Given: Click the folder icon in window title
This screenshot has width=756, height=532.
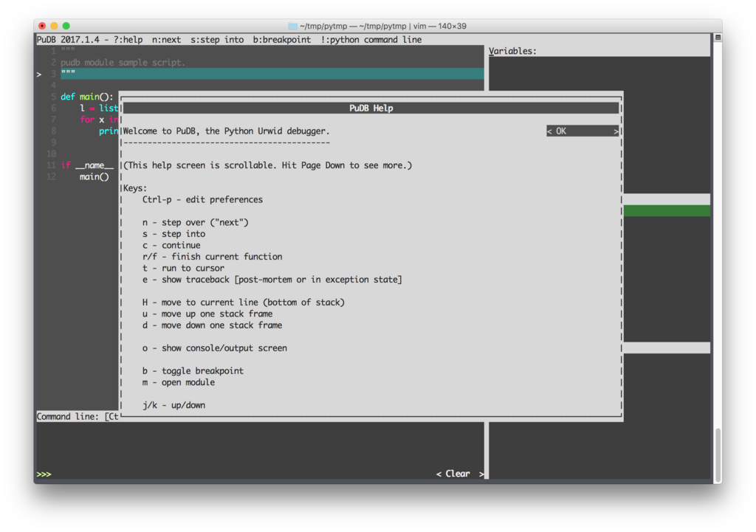Looking at the screenshot, I should pyautogui.click(x=292, y=26).
